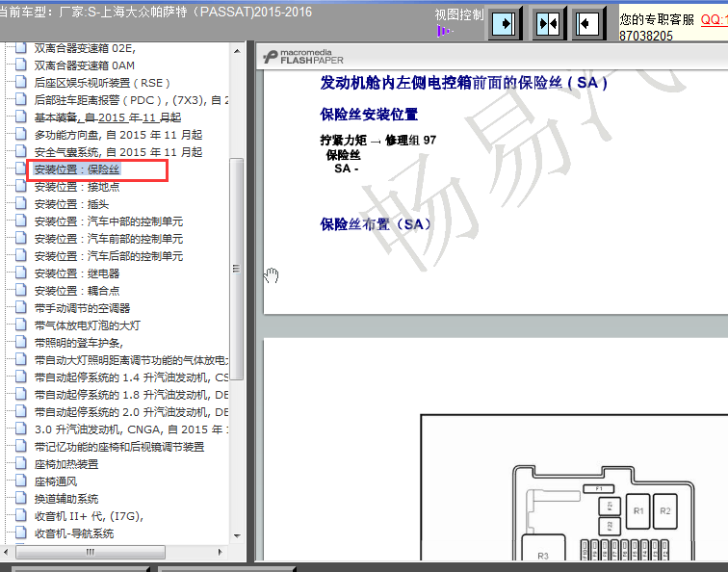Select 换道辅助系统 entry
This screenshot has width=728, height=572.
pyautogui.click(x=65, y=499)
